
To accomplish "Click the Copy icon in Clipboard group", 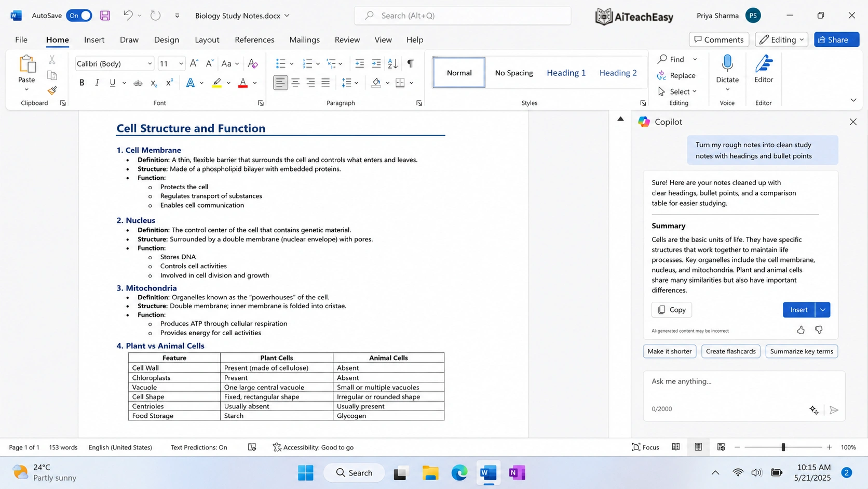I will click(52, 75).
